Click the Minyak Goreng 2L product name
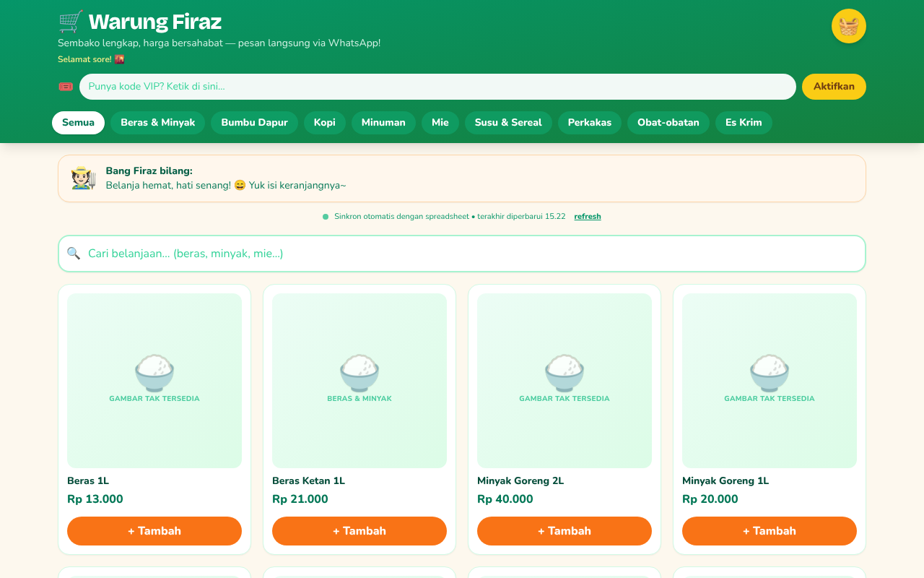The image size is (924, 578). coord(520,481)
